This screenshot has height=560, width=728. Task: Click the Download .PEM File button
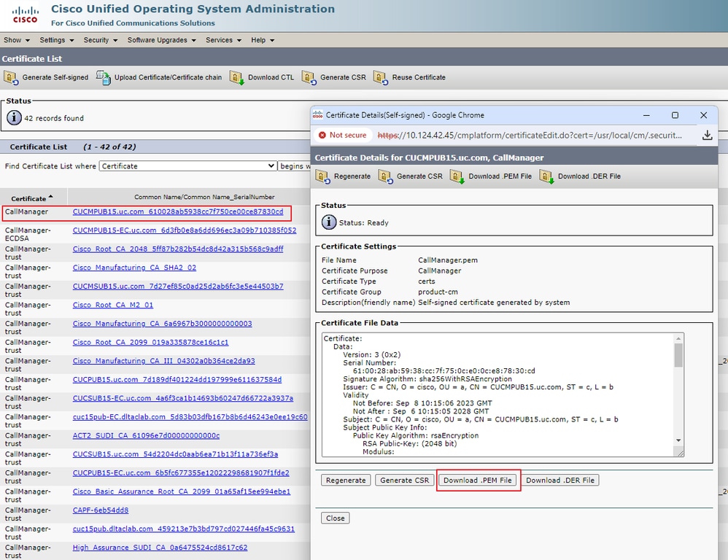point(478,481)
